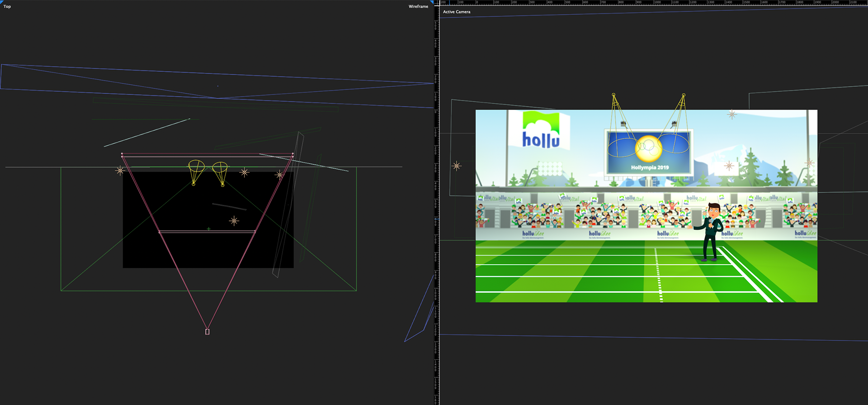The image size is (868, 405).
Task: Select the left yellow spotlight in Top view
Action: pyautogui.click(x=196, y=172)
